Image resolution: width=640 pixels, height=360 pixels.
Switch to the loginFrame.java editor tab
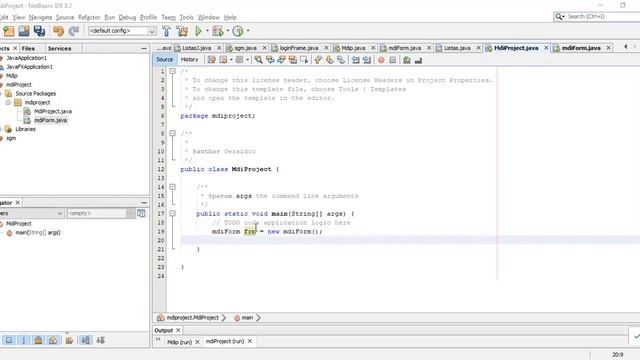[x=299, y=48]
